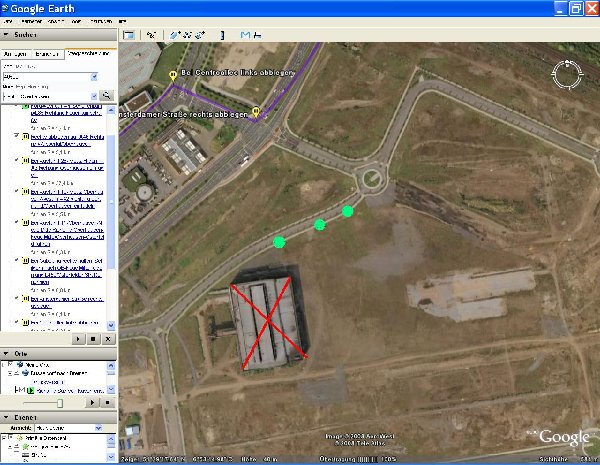The image size is (600, 465).
Task: Collapse the Orte panel
Action: point(7,354)
